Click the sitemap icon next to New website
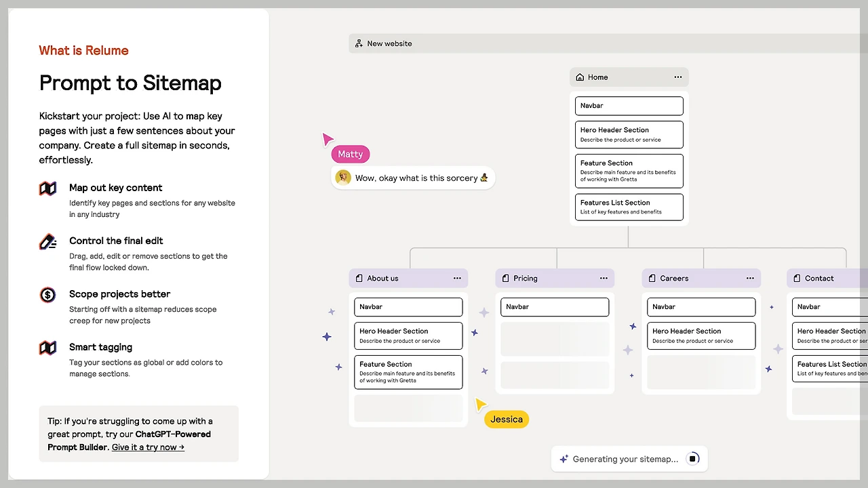Image resolution: width=868 pixels, height=488 pixels. point(359,43)
